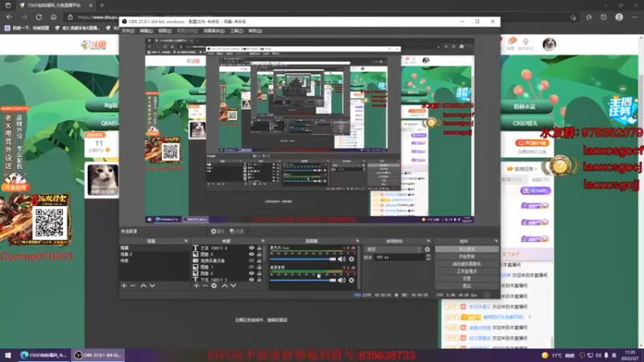This screenshot has height=362, width=644.
Task: Toggle lock on 图像 8 source
Action: coord(259,254)
